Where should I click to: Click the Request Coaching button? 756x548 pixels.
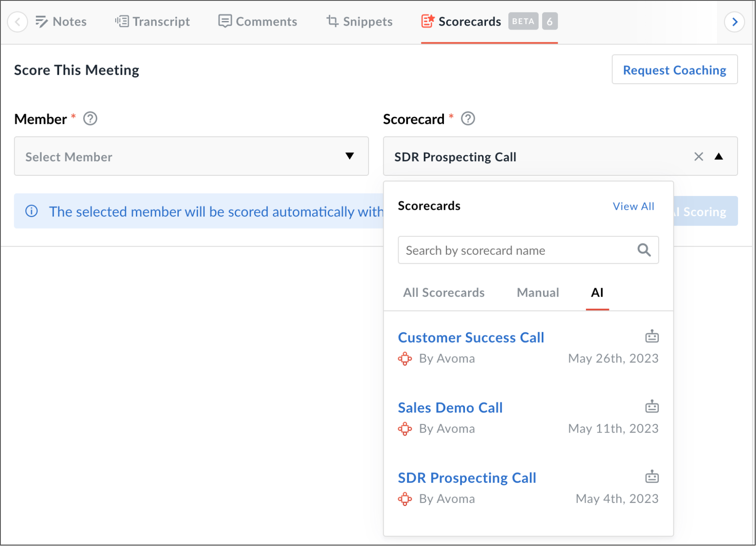[x=675, y=69]
